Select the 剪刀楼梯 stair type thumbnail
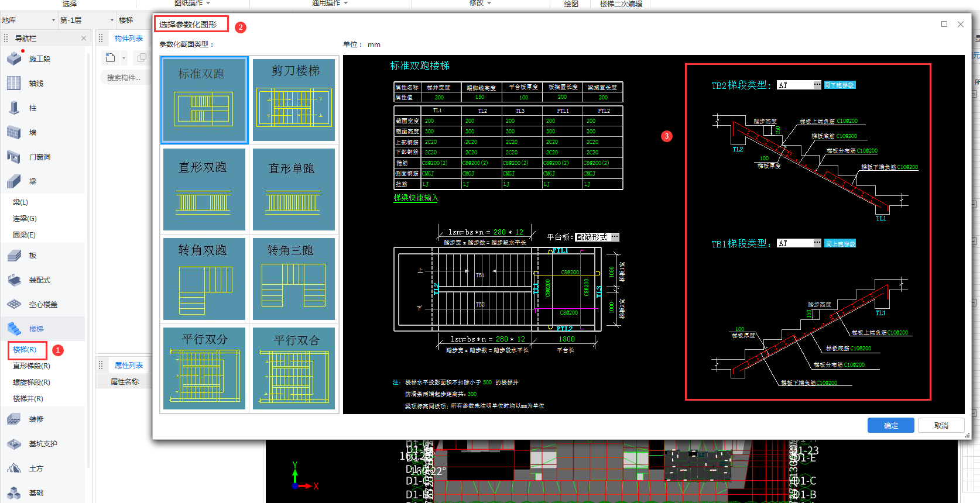Image resolution: width=980 pixels, height=503 pixels. 294,100
